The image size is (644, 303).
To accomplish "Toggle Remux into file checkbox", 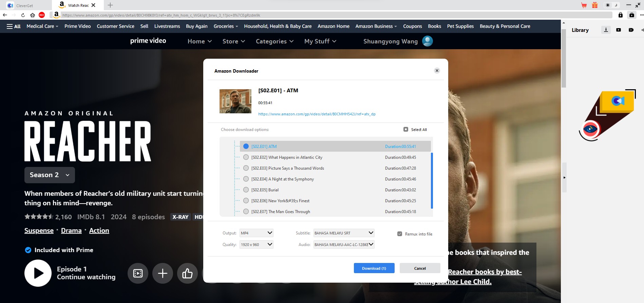I will [400, 234].
